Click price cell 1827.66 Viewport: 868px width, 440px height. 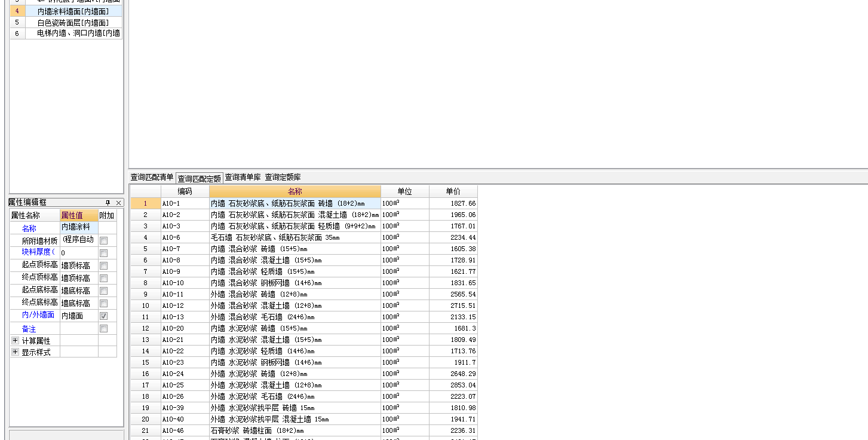pyautogui.click(x=453, y=203)
